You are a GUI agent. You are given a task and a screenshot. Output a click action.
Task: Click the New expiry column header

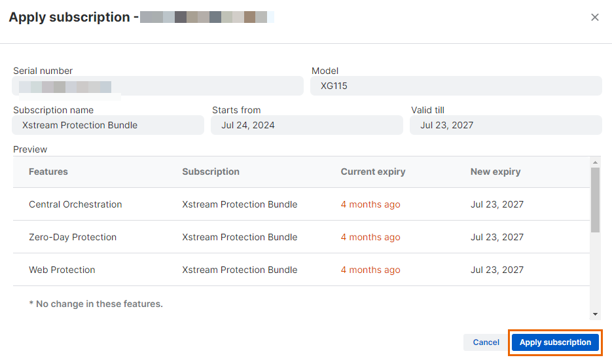tap(495, 172)
